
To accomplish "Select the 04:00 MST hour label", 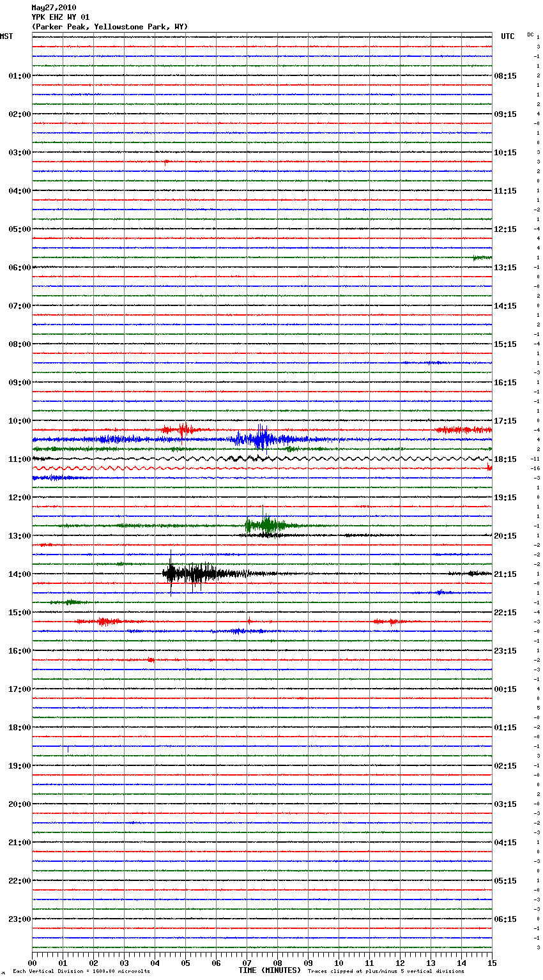I will coord(19,191).
